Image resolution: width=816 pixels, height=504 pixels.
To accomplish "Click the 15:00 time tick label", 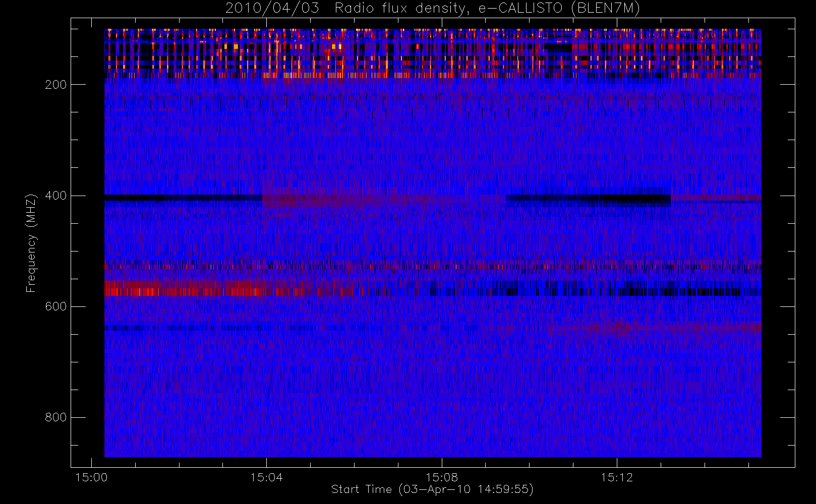I will (x=91, y=477).
